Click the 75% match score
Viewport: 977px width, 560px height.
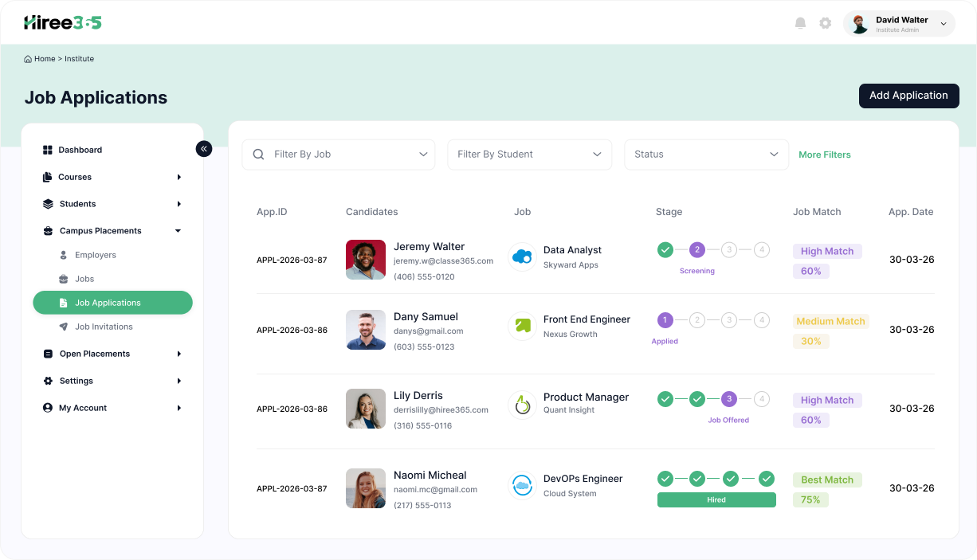[810, 499]
